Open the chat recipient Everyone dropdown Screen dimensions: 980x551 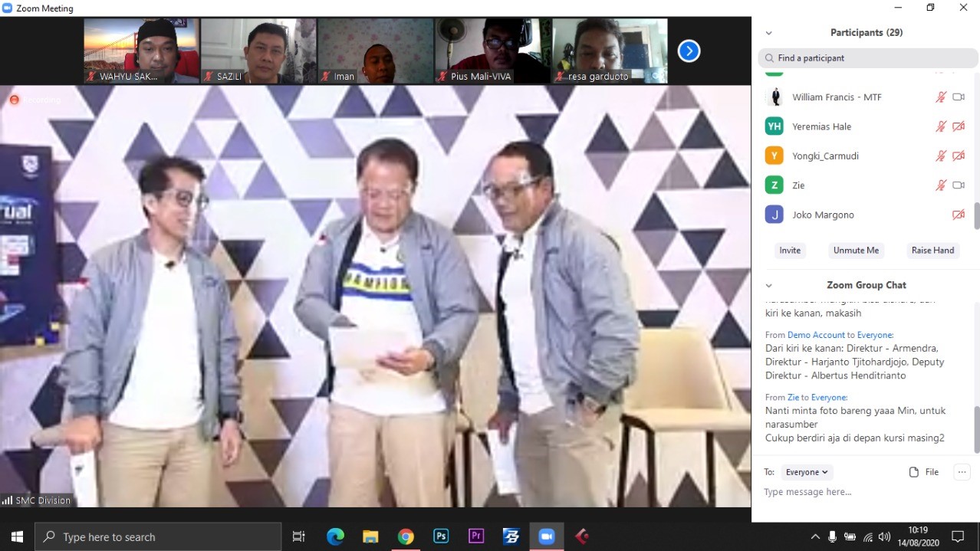[807, 472]
